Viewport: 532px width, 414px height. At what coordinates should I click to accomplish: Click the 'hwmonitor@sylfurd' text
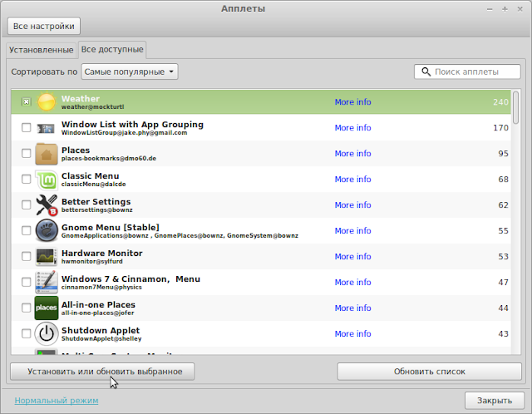(x=92, y=262)
